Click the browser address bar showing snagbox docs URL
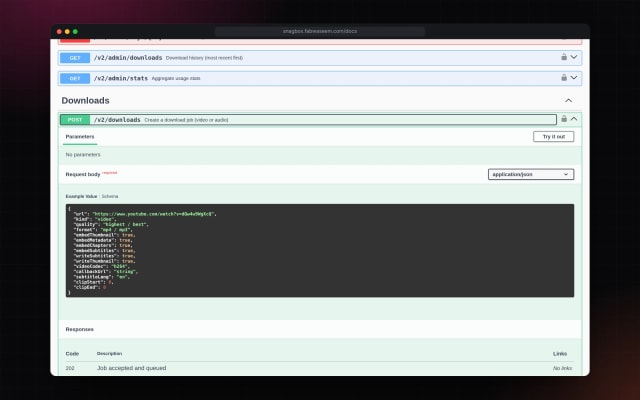This screenshot has width=640, height=400. (x=320, y=31)
